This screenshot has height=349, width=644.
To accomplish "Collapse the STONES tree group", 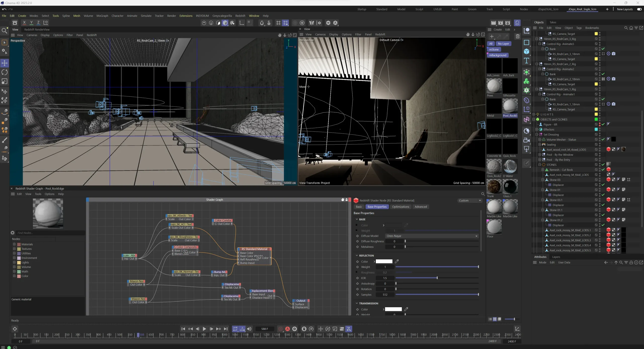I will tap(540, 165).
